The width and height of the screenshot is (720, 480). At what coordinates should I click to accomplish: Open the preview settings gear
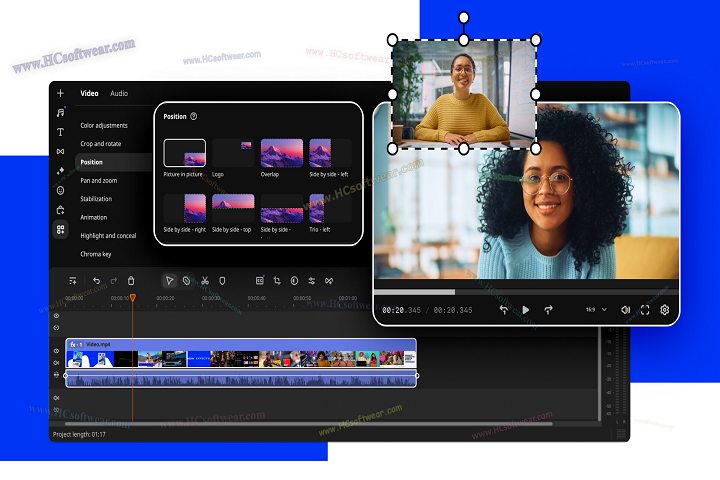(664, 310)
